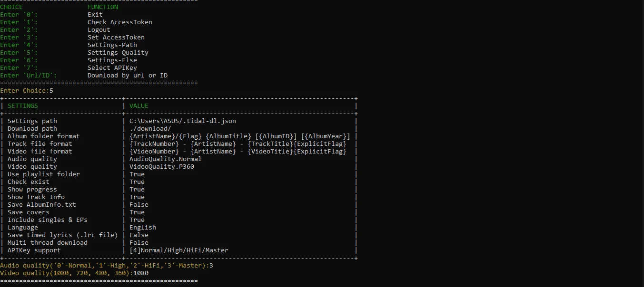The image size is (644, 287).
Task: Click the 'Language' row label
Action: (23, 228)
